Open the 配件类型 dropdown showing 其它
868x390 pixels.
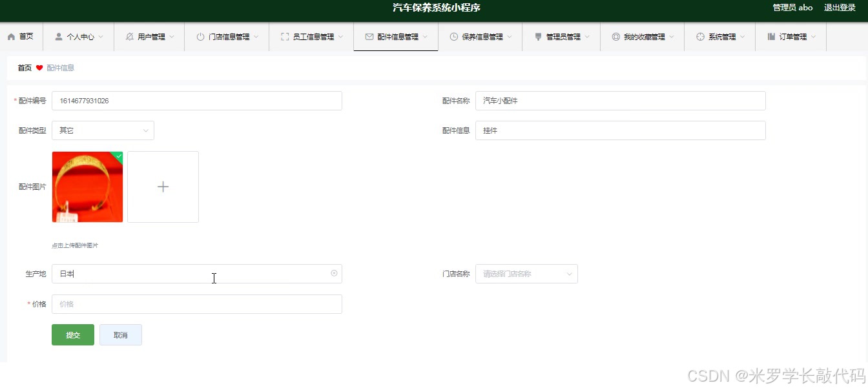coord(103,130)
